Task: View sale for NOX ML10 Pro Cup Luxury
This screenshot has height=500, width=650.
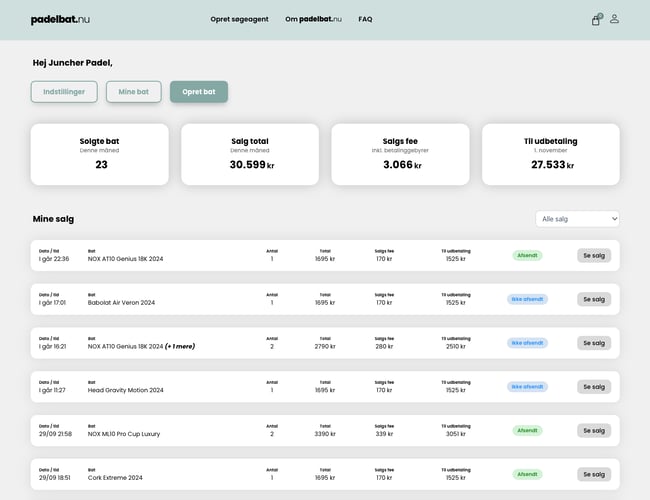Action: [x=593, y=430]
